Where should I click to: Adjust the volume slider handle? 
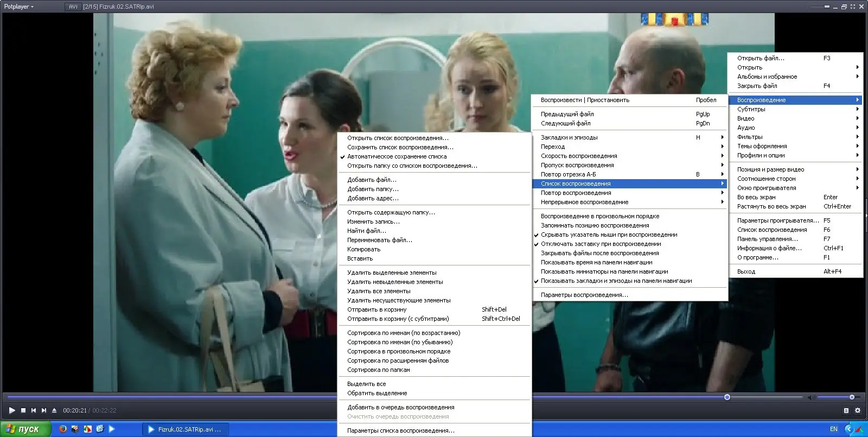852,397
